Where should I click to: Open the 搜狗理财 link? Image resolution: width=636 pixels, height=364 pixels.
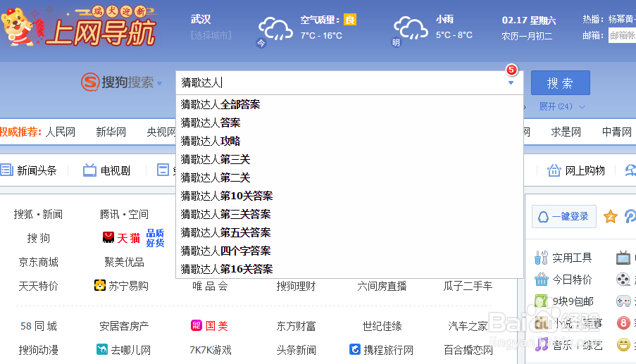coord(296,286)
